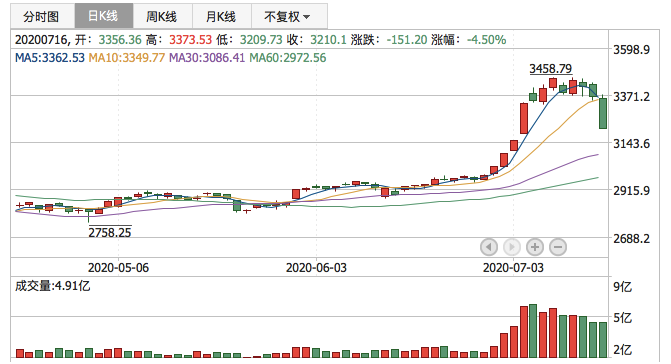This screenshot has width=671, height=364.
Task: Click the 3371.2 price axis value
Action: pos(631,97)
